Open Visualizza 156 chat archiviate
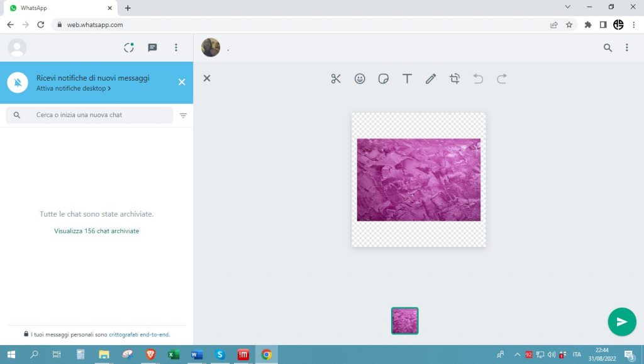Viewport: 644px width, 364px height. [x=96, y=231]
